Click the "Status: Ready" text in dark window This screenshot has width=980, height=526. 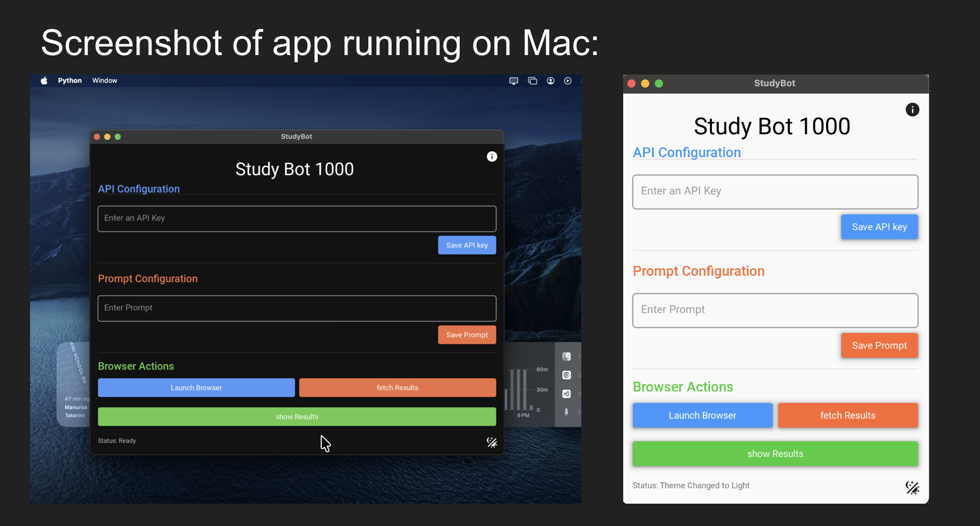pos(117,441)
